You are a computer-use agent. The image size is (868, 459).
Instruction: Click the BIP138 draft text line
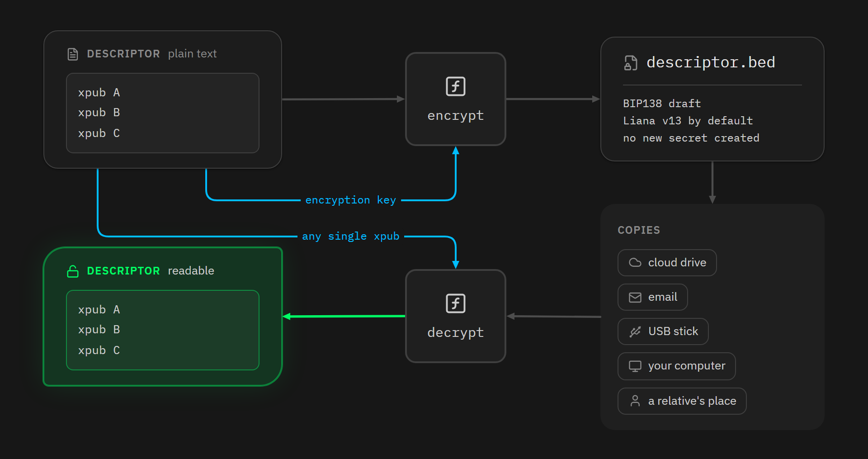coord(662,104)
